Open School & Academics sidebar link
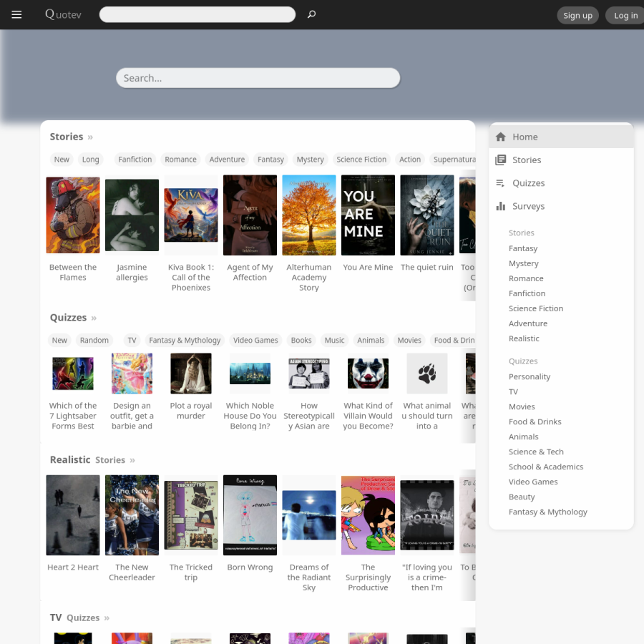Image resolution: width=644 pixels, height=644 pixels. tap(546, 467)
